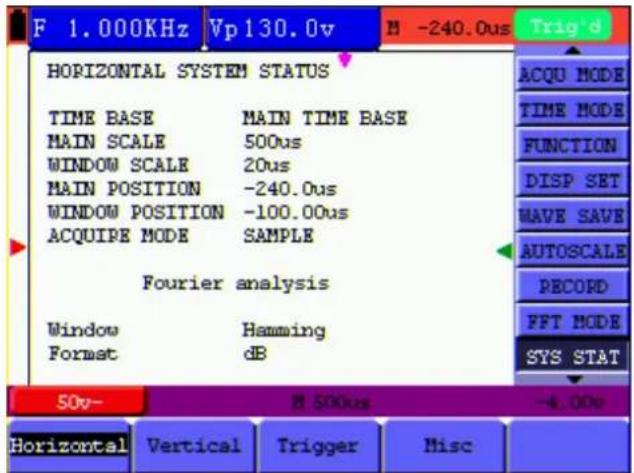Select FFT MODE option
The width and height of the screenshot is (634, 473).
(x=572, y=322)
